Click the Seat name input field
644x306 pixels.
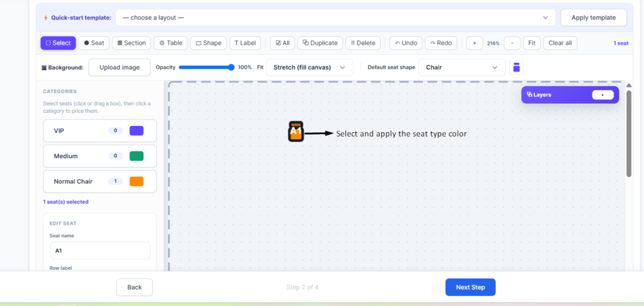[100, 251]
